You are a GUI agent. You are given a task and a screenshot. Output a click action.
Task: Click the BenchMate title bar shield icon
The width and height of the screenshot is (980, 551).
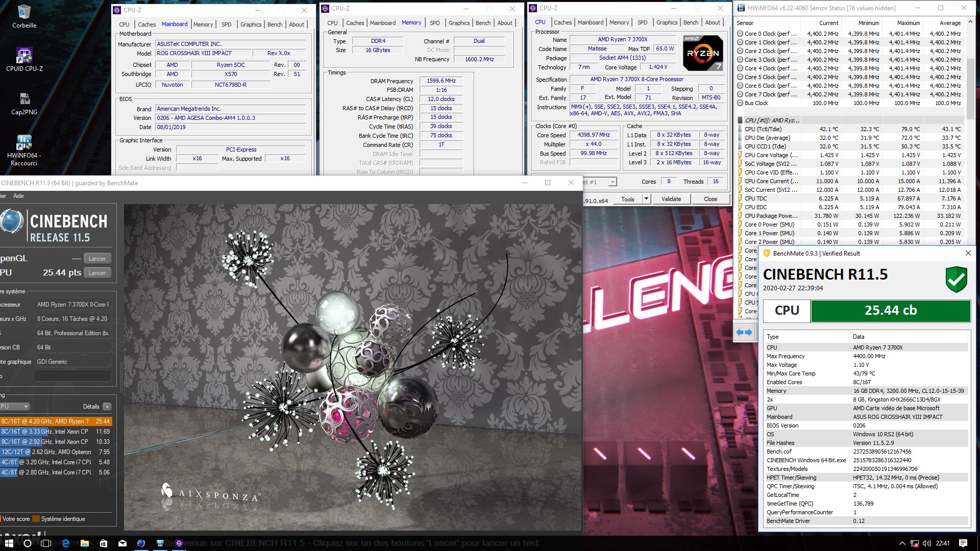pos(766,254)
